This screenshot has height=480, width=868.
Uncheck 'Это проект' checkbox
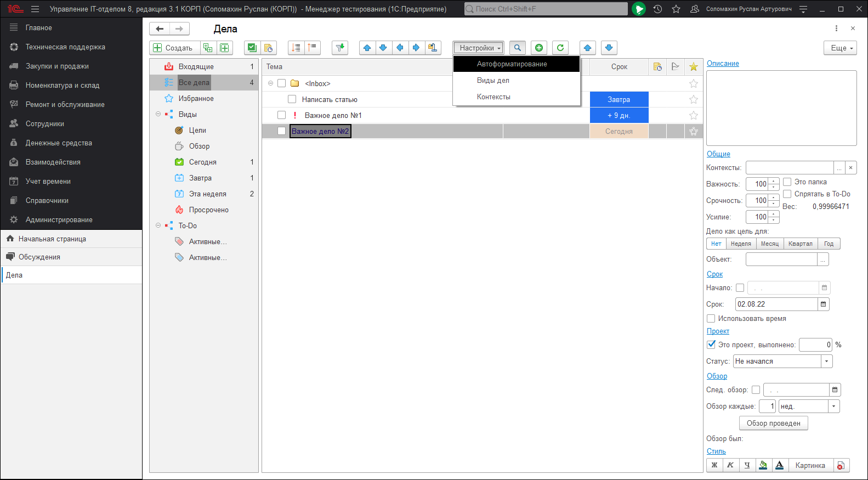[x=711, y=345]
